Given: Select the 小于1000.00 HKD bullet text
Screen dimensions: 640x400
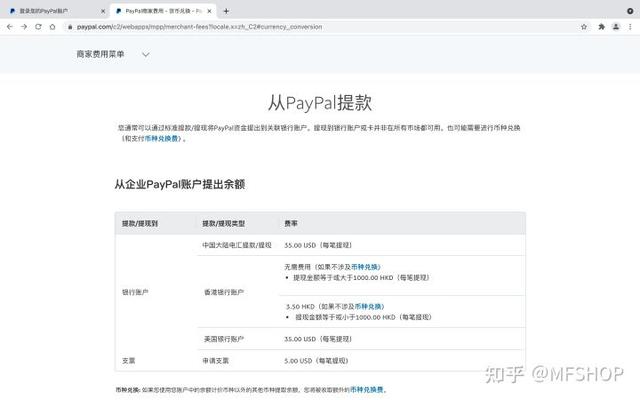Looking at the screenshot, I should 363,317.
